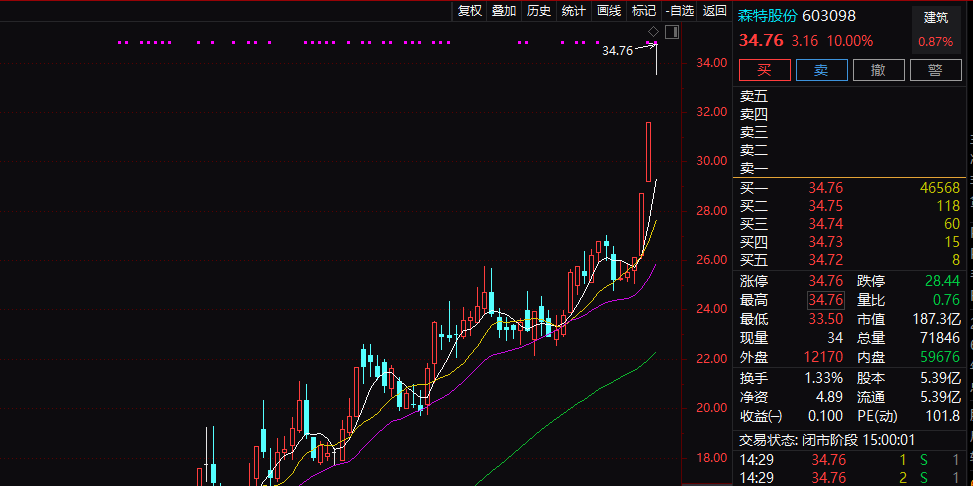Open the 历史 history view

[x=539, y=10]
